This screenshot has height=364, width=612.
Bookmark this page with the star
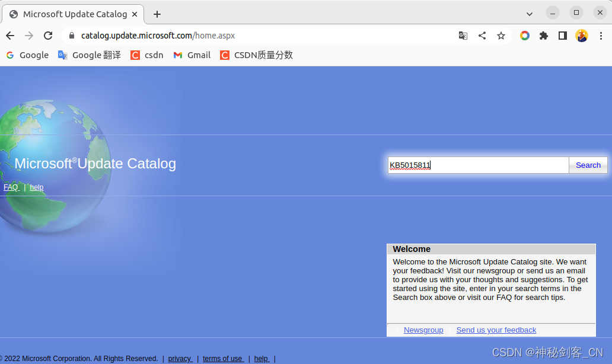click(x=501, y=36)
